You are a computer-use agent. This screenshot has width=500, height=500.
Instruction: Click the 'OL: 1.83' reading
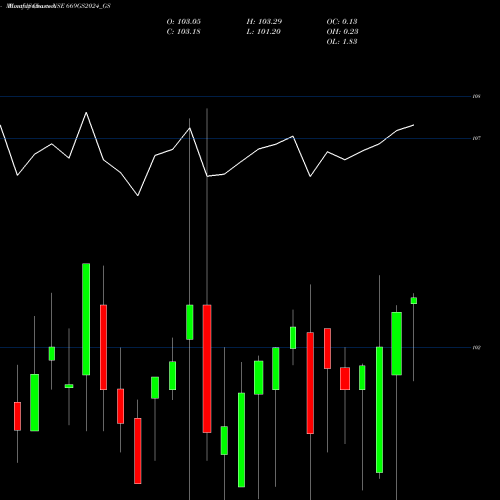(342, 42)
